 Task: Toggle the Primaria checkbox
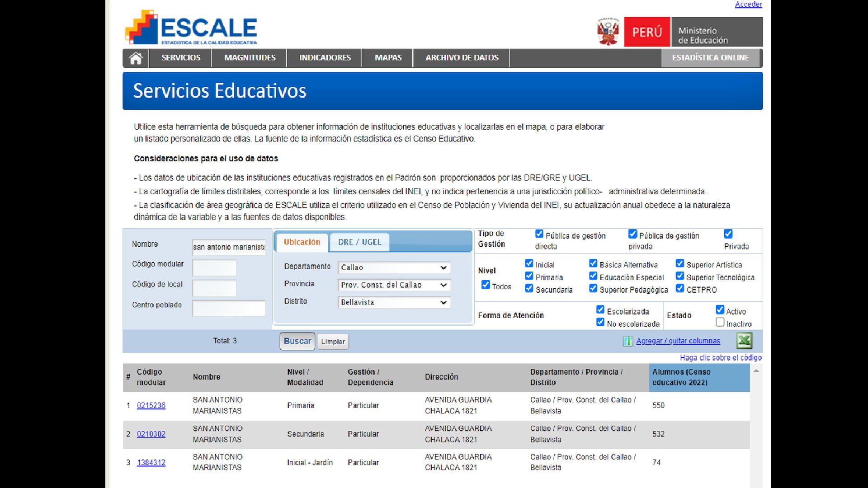pyautogui.click(x=529, y=276)
